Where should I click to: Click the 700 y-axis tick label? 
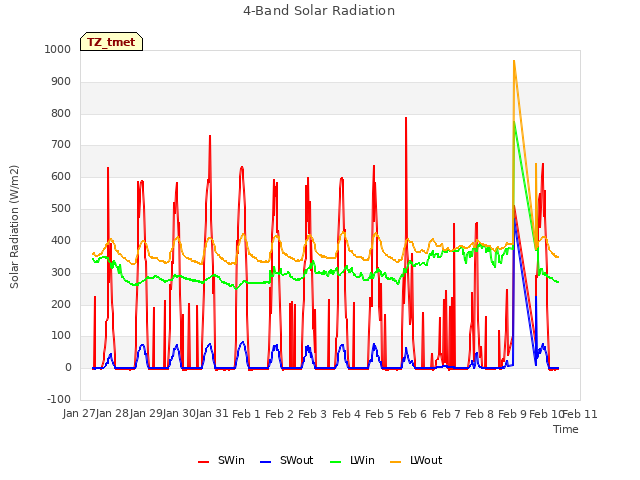(x=61, y=144)
